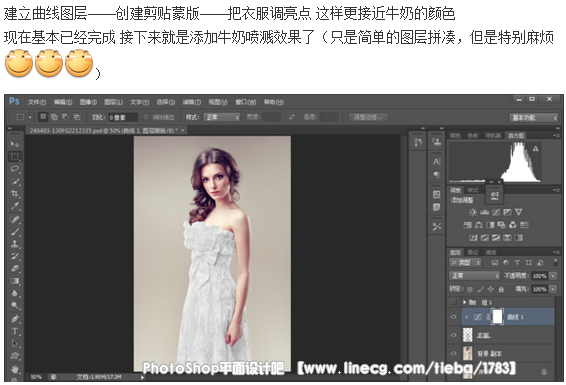The height and width of the screenshot is (385, 566).
Task: Open the 基本功能 workspace switcher
Action: (534, 118)
